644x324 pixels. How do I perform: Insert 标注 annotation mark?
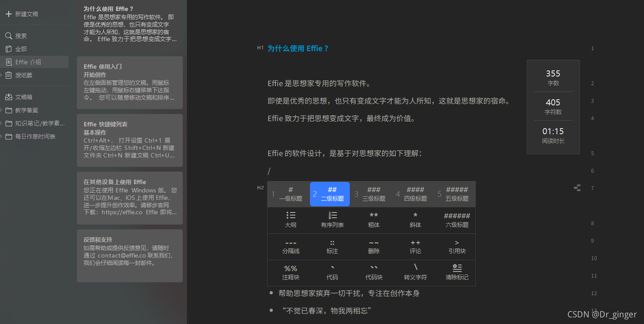tap(332, 247)
